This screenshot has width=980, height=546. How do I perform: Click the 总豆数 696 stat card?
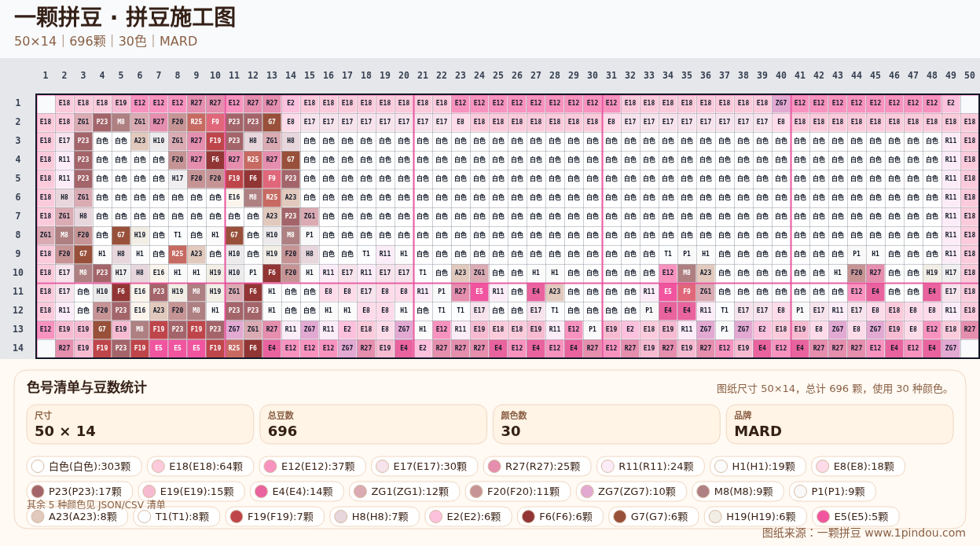373,424
